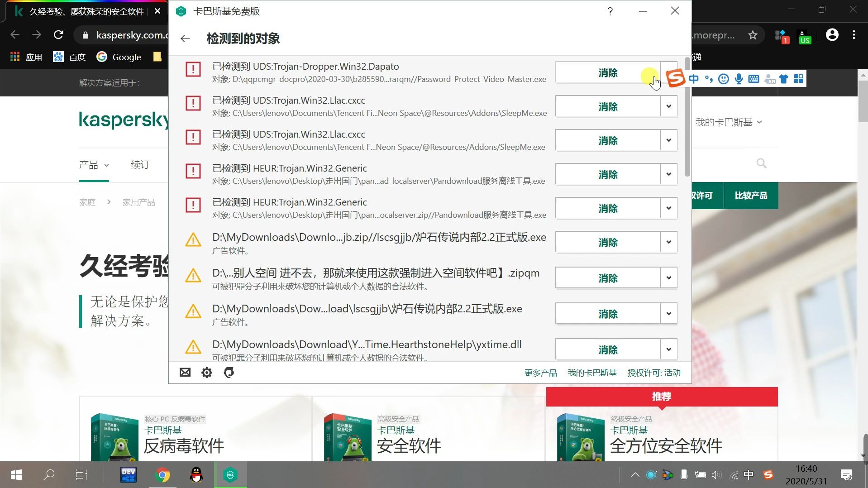Open Chrome profile avatar
868x488 pixels.
pyautogui.click(x=832, y=35)
